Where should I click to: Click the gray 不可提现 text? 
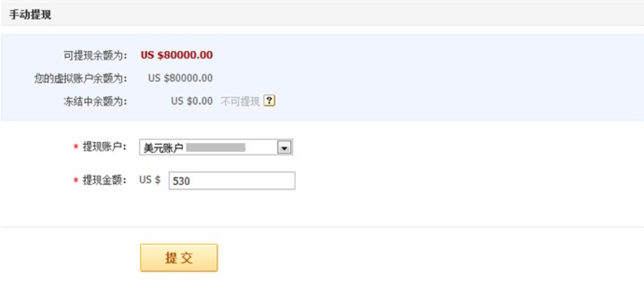(x=240, y=101)
